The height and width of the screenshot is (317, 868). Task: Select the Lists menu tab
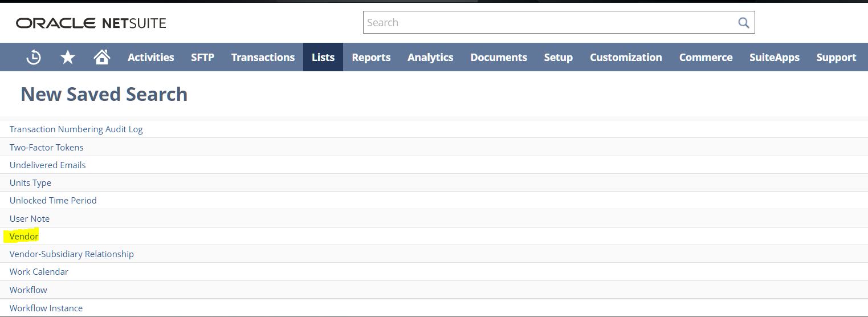(x=323, y=58)
